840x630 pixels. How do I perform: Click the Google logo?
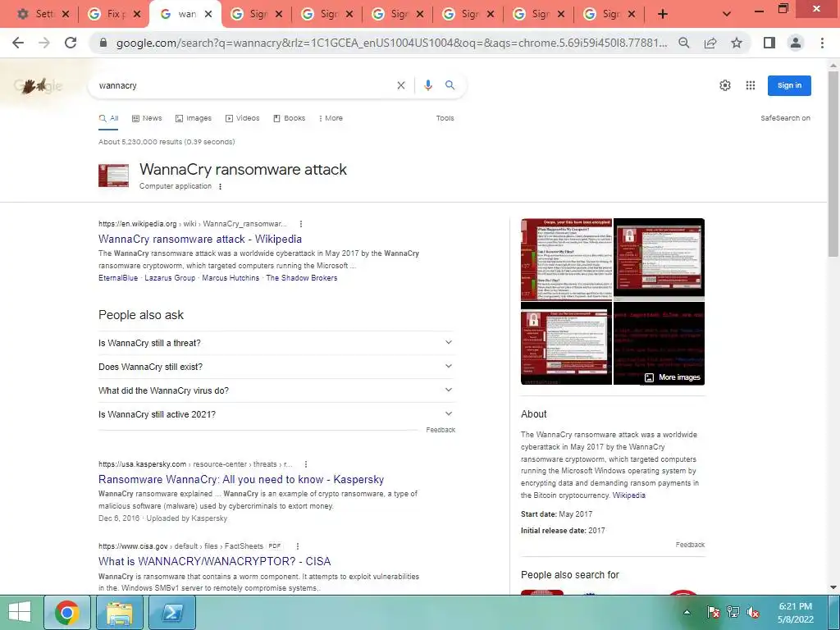[x=38, y=85]
